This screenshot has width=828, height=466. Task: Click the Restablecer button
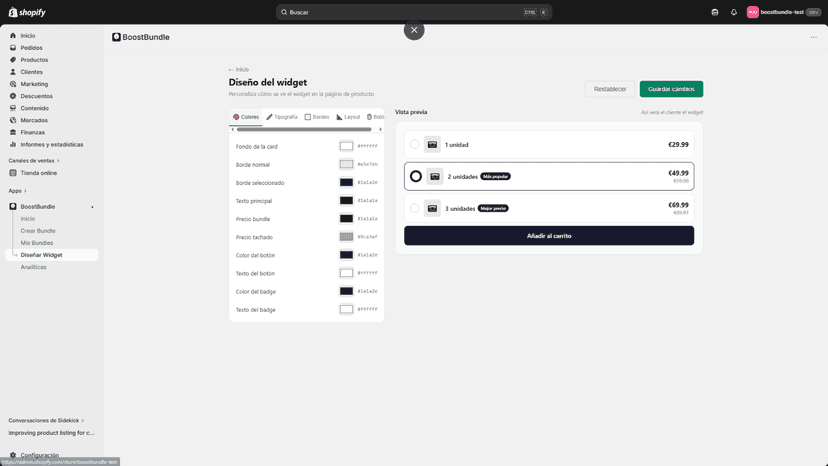[x=610, y=89]
